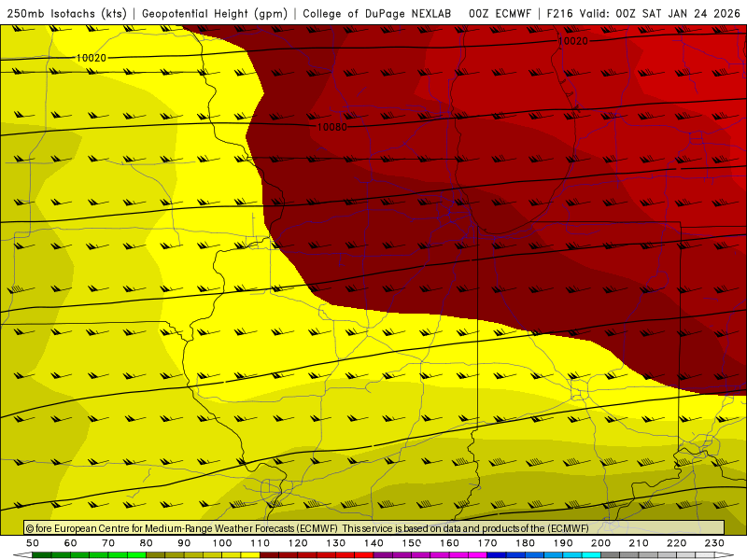747x560 pixels.
Task: Click the colorbar value label 220
Action: click(x=676, y=543)
